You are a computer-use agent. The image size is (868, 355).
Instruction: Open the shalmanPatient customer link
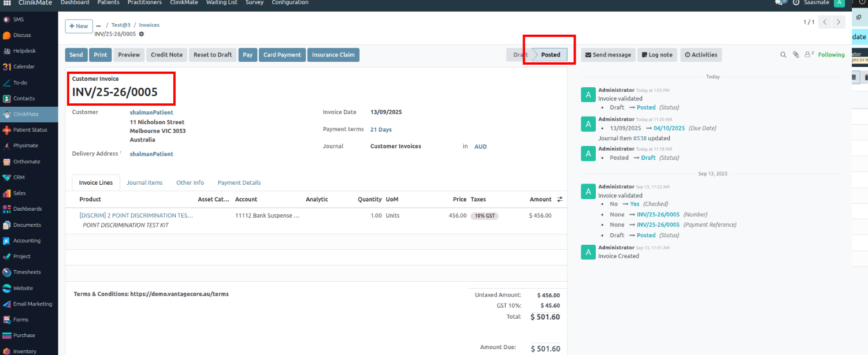pyautogui.click(x=151, y=113)
